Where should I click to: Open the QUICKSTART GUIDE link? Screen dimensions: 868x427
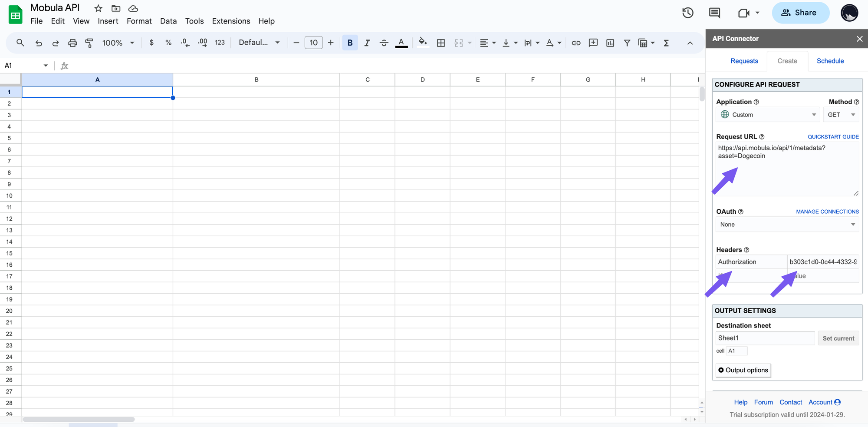click(x=833, y=137)
